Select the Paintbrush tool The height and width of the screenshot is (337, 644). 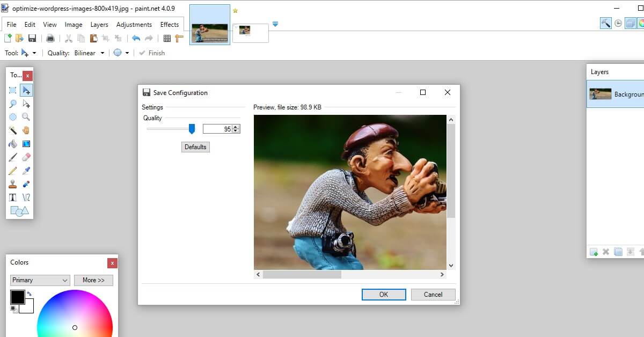(13, 157)
